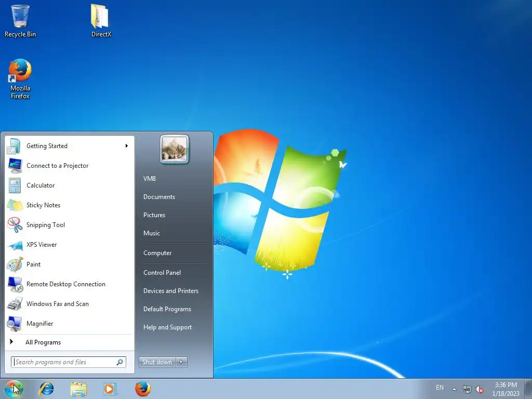Open Firefox from the taskbar
Screen dimensions: 532x399
pyautogui.click(x=142, y=389)
